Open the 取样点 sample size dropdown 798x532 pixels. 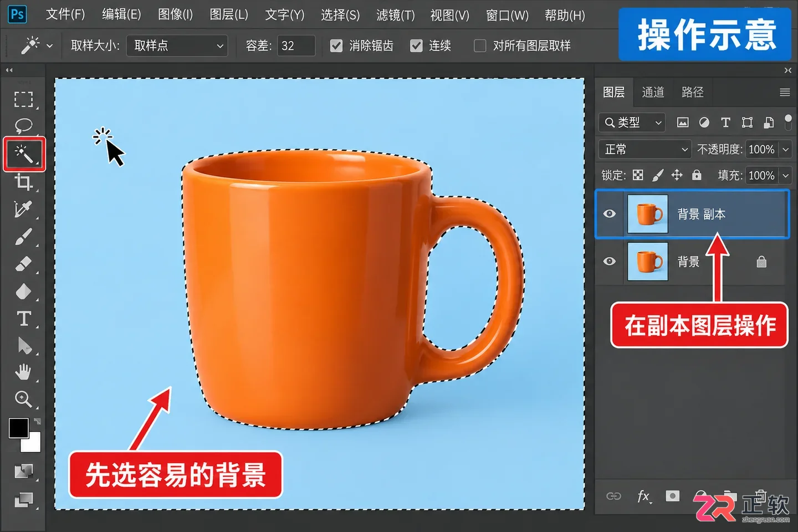[x=177, y=45]
